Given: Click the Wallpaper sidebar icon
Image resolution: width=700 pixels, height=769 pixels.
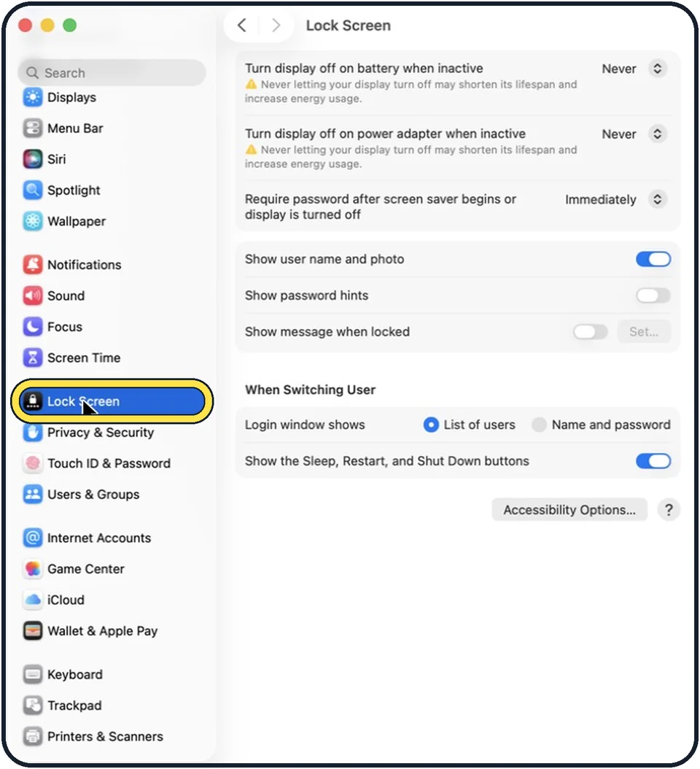Looking at the screenshot, I should coord(33,221).
